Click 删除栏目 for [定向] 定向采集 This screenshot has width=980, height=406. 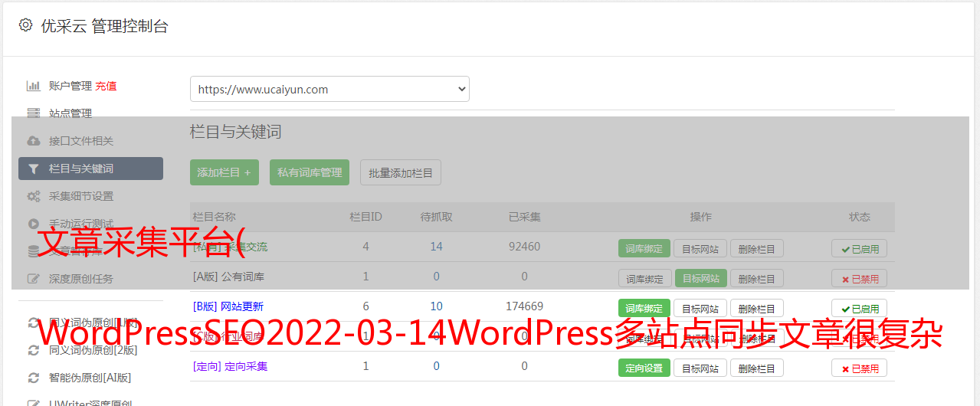point(757,368)
